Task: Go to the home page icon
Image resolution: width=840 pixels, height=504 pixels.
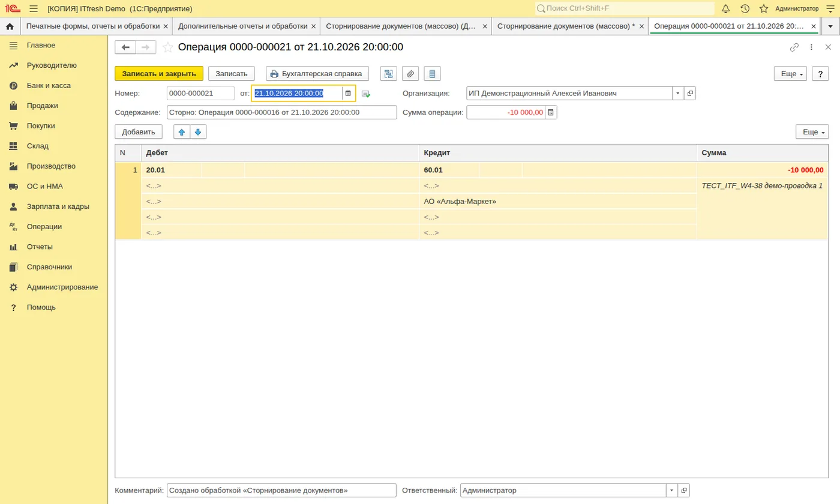Action: click(10, 26)
